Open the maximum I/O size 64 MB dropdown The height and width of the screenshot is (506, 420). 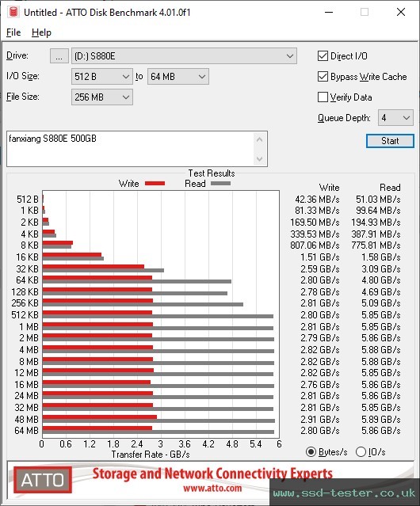coord(178,77)
